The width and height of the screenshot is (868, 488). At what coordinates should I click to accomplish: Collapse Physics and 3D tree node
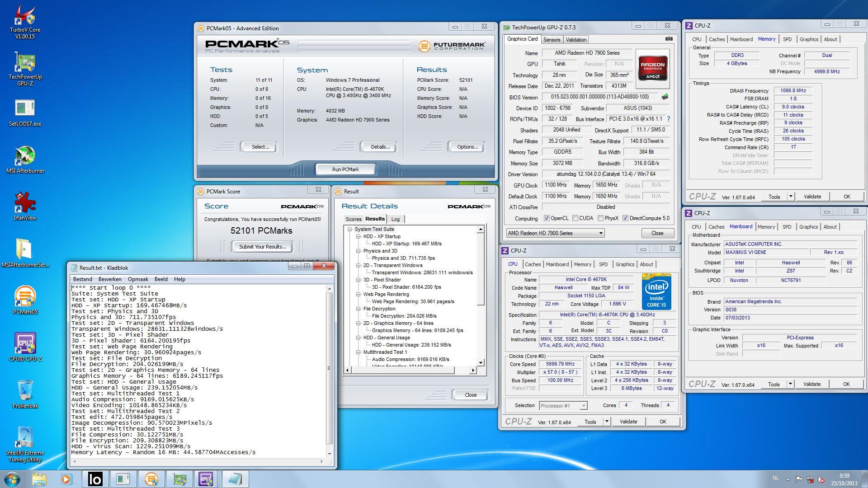[x=358, y=251]
